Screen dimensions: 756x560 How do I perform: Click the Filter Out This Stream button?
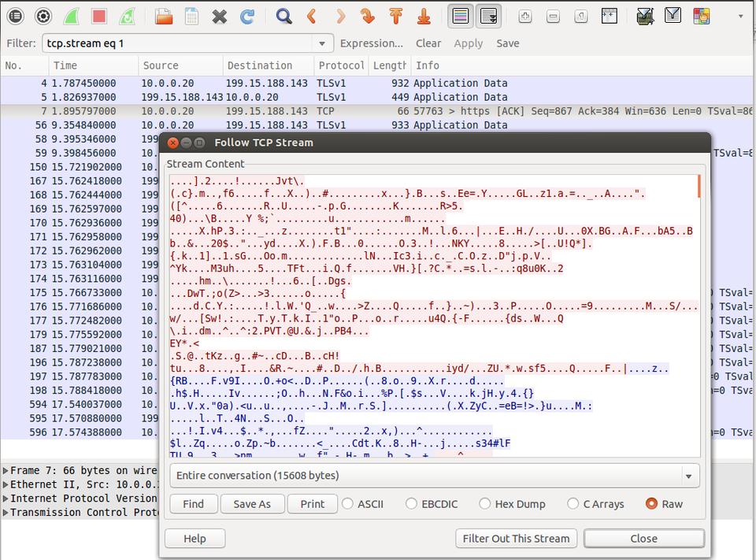[516, 539]
